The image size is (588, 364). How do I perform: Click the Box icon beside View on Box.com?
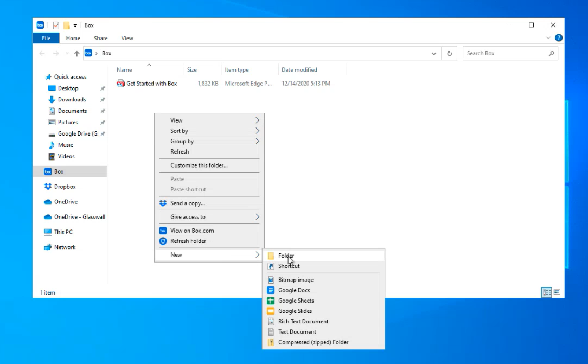coord(163,231)
